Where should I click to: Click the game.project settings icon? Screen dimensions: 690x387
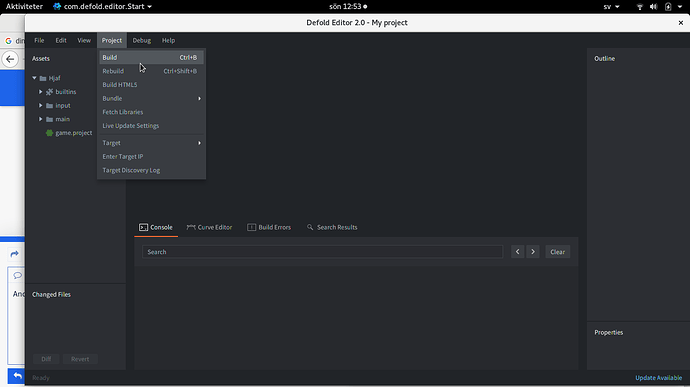[49, 133]
